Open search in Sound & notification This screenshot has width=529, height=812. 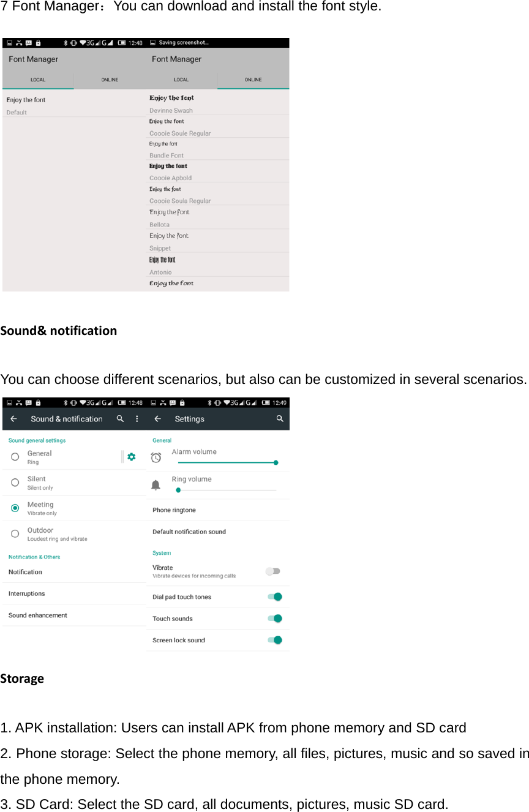pos(121,419)
